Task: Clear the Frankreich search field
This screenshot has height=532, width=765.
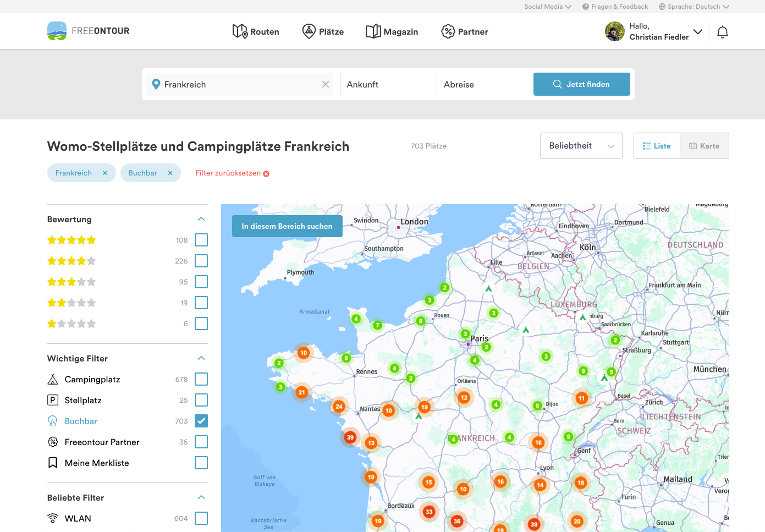Action: pos(326,84)
